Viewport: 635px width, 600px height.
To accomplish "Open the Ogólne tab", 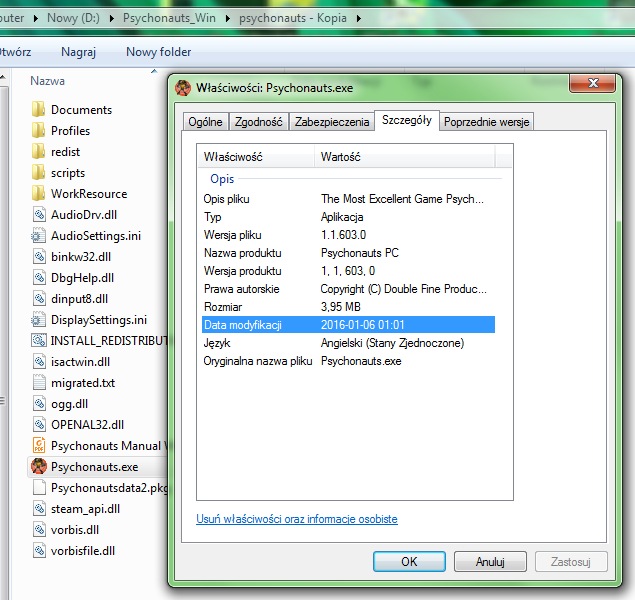I will [205, 122].
